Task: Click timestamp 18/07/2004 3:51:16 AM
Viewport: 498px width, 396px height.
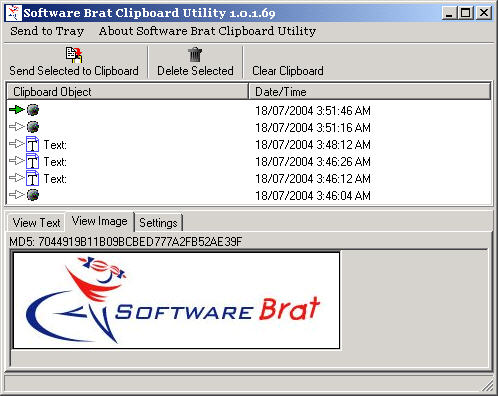Action: [313, 128]
